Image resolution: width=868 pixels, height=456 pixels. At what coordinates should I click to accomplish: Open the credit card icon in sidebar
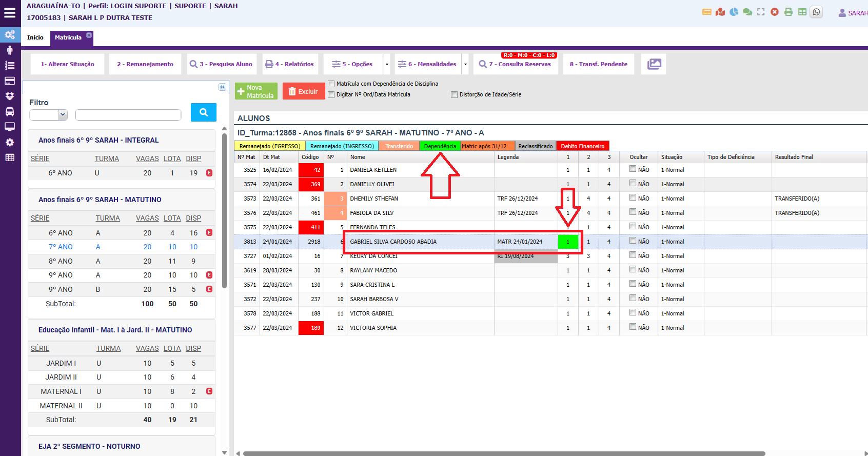point(10,81)
